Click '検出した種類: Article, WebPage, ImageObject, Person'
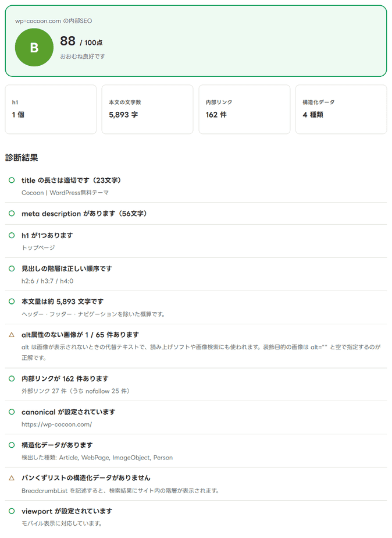 97,458
